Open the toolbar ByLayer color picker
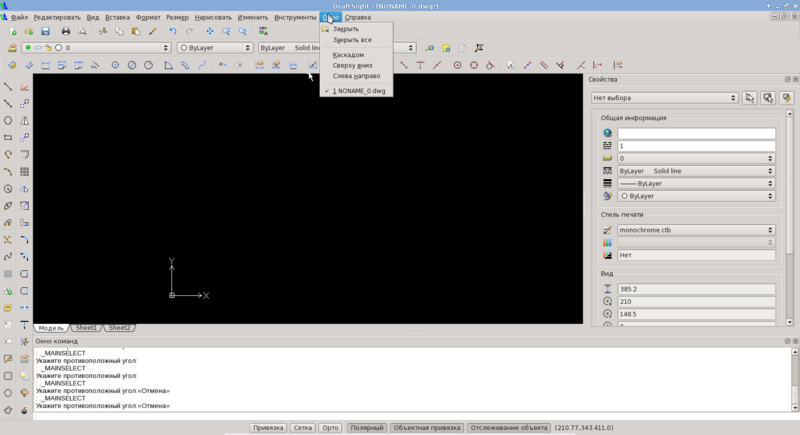Image resolution: width=800 pixels, height=435 pixels. (215, 47)
